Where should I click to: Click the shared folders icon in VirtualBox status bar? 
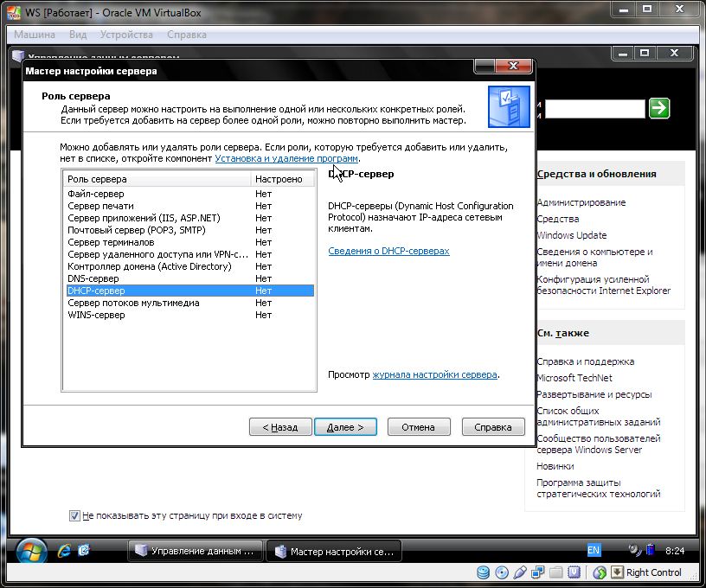click(x=556, y=572)
